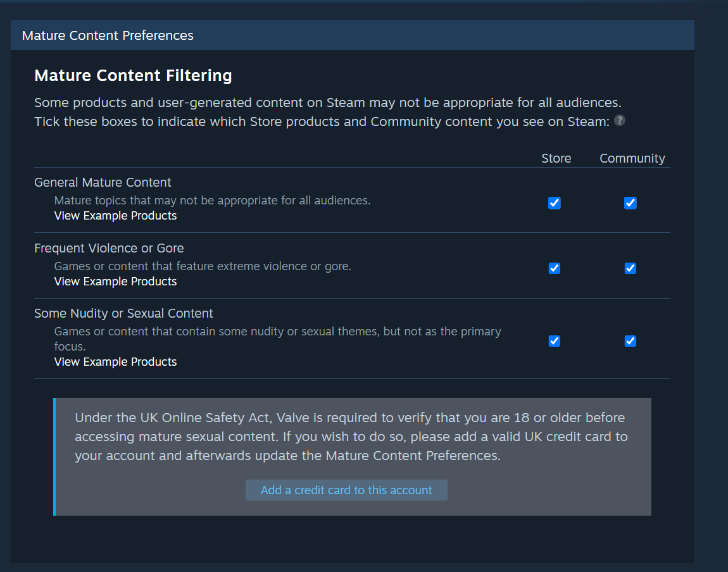Screen dimensions: 728x572
Task: Uncheck Store box for General Mature Content
Action: point(555,202)
